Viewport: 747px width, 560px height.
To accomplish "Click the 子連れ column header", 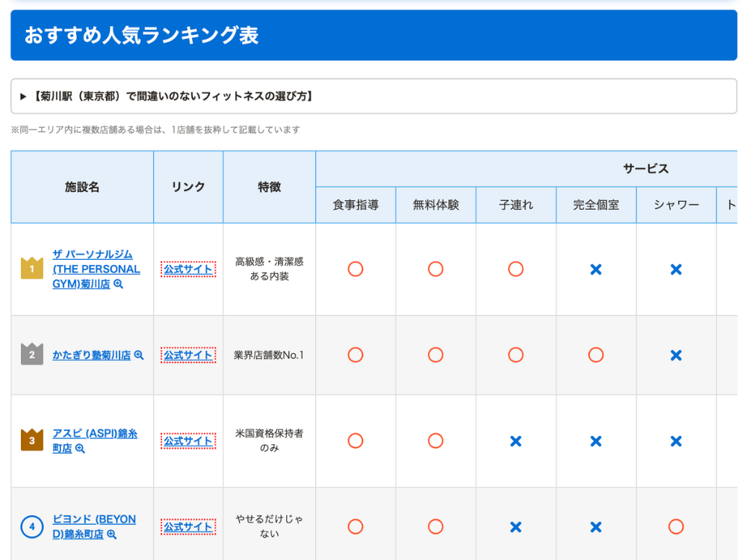I will tap(515, 205).
